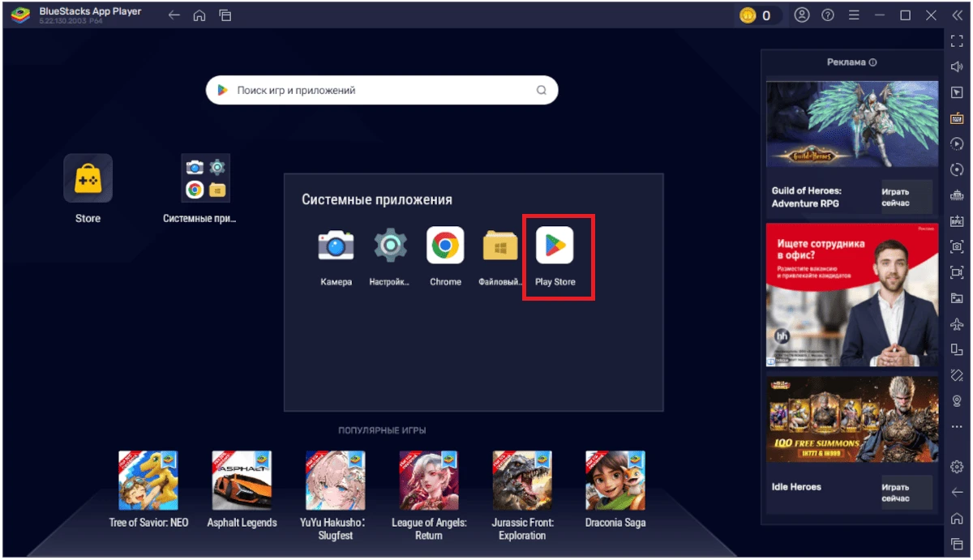Toggle the sidebar with the double-chevron arrows
This screenshot has width=973, height=560.
click(956, 15)
